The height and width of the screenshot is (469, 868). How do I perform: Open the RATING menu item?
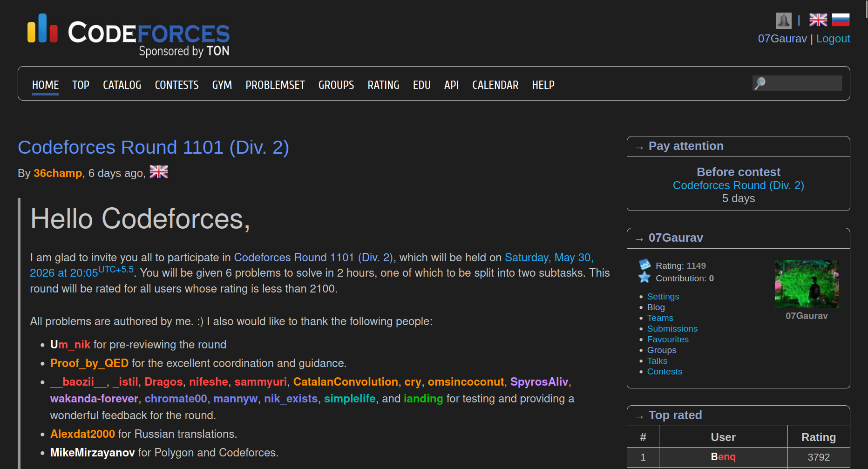click(384, 85)
